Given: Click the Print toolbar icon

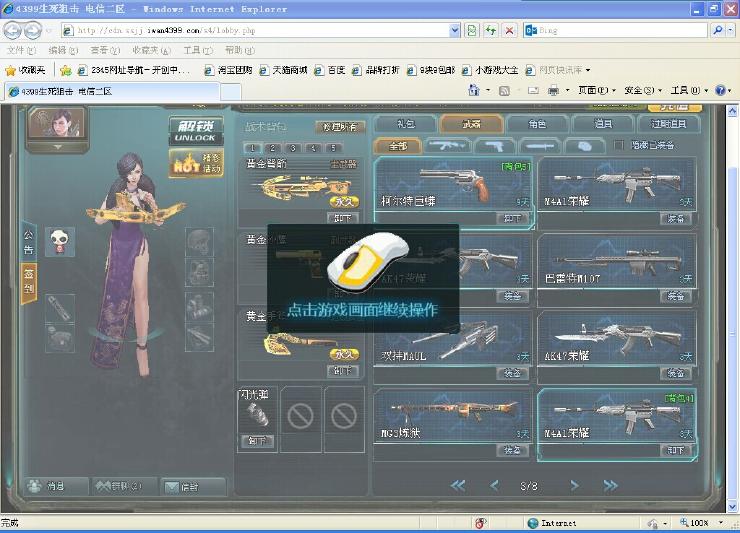Looking at the screenshot, I should click(x=553, y=90).
